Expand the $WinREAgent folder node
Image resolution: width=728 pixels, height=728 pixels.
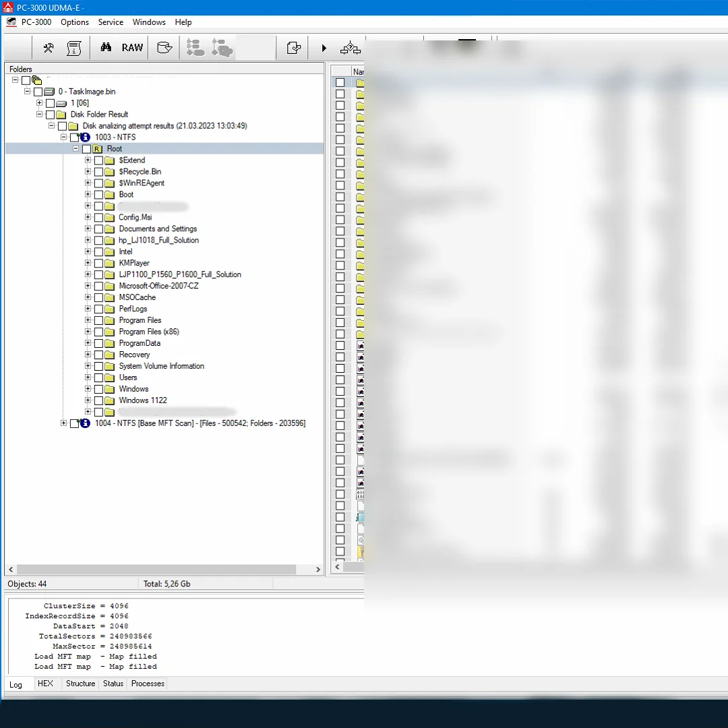(88, 183)
